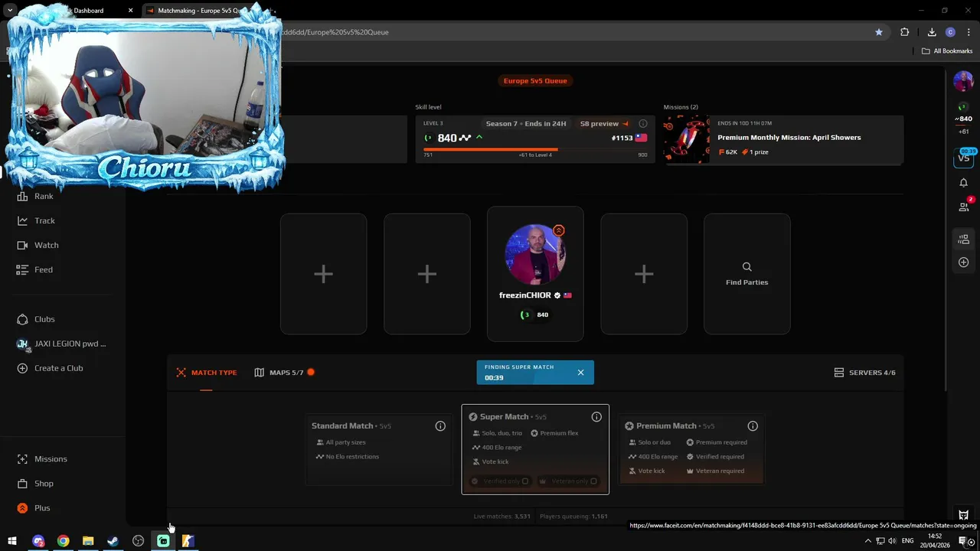Open Track in the left sidebar
This screenshot has width=980, height=551.
35,220
